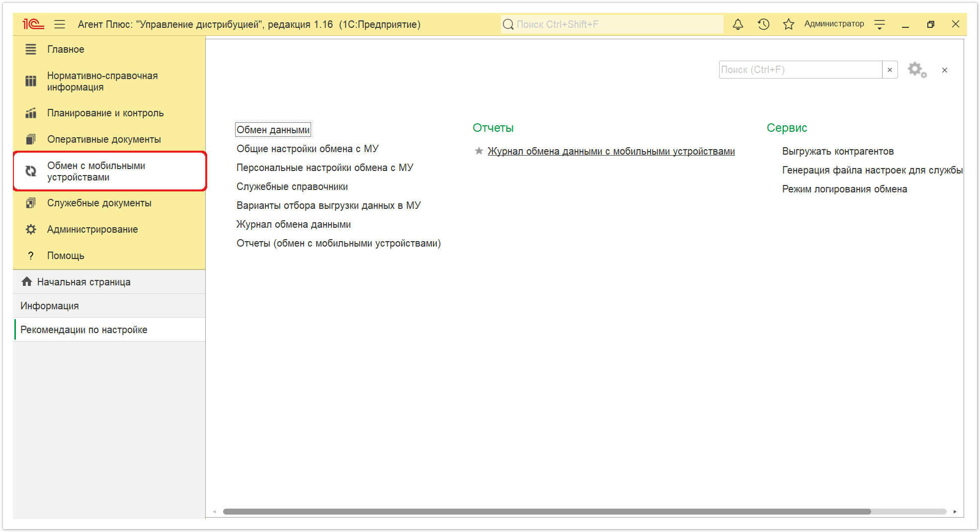Open Варианты отбора выгрузки данных в МУ
Image resolution: width=980 pixels, height=532 pixels.
tap(328, 205)
